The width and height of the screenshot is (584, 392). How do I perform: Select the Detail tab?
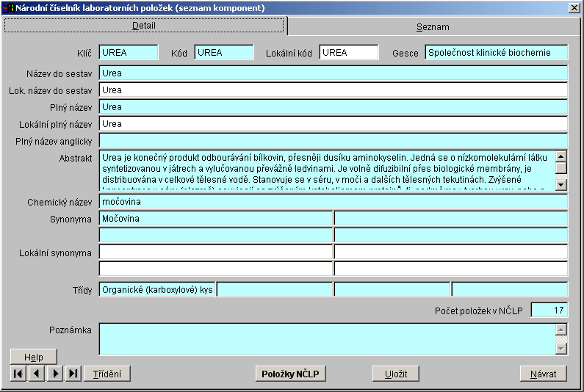point(144,26)
